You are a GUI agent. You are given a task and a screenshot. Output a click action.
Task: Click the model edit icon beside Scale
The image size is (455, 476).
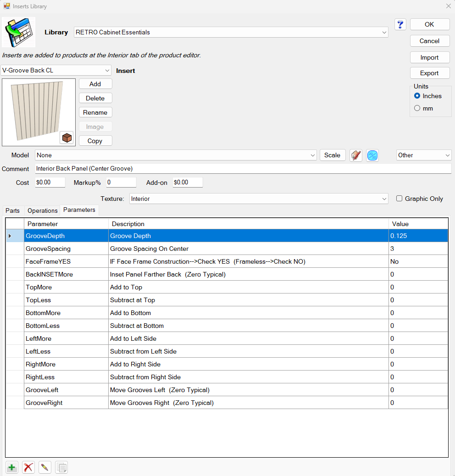[356, 155]
